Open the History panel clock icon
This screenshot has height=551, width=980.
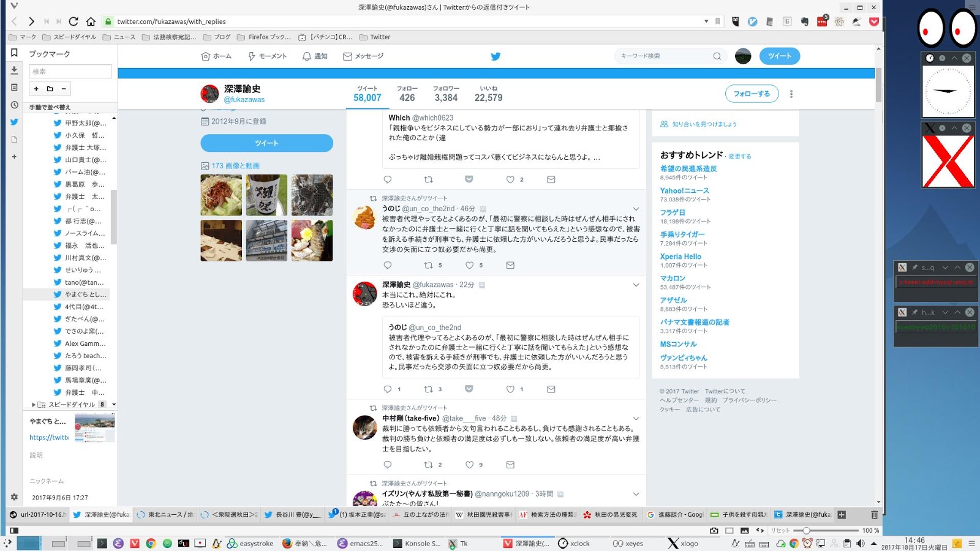[14, 105]
